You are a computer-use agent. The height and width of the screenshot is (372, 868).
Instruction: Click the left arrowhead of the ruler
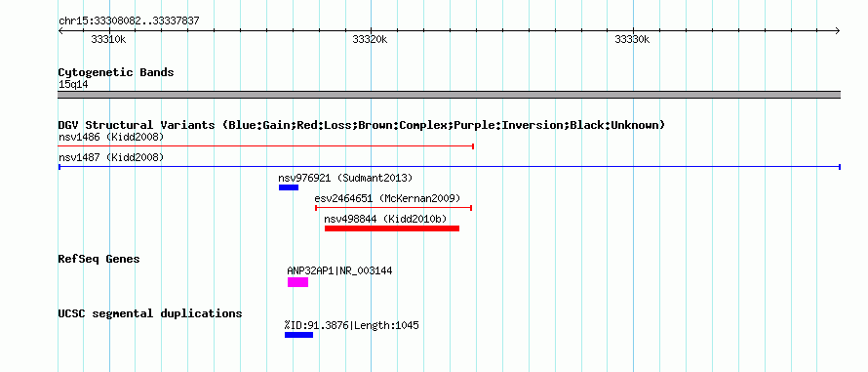[x=60, y=30]
